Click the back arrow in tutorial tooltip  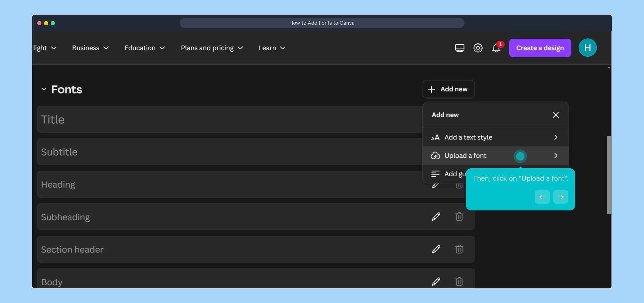pyautogui.click(x=542, y=197)
